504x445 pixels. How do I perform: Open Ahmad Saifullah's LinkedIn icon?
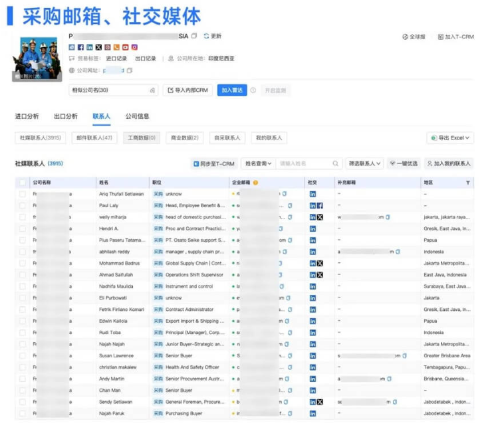coord(313,275)
